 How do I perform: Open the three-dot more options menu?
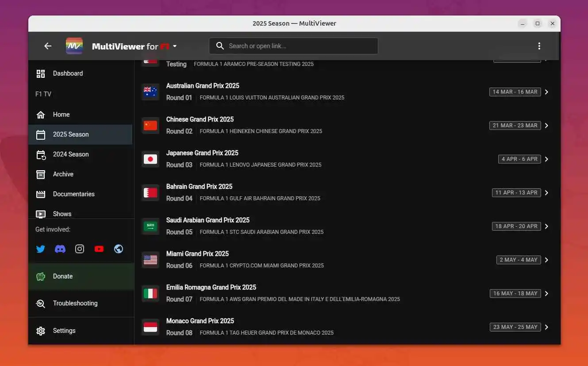[x=539, y=46]
